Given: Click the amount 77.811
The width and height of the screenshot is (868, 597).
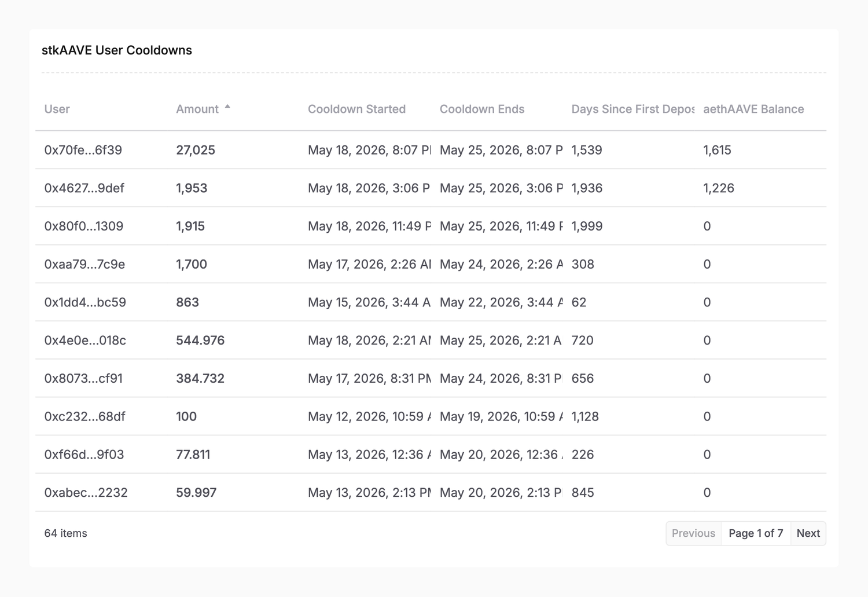Looking at the screenshot, I should (x=193, y=455).
